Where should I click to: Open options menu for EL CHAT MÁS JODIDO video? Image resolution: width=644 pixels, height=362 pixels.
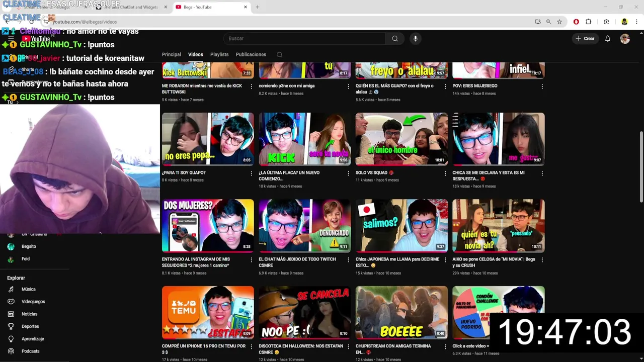[x=348, y=260]
